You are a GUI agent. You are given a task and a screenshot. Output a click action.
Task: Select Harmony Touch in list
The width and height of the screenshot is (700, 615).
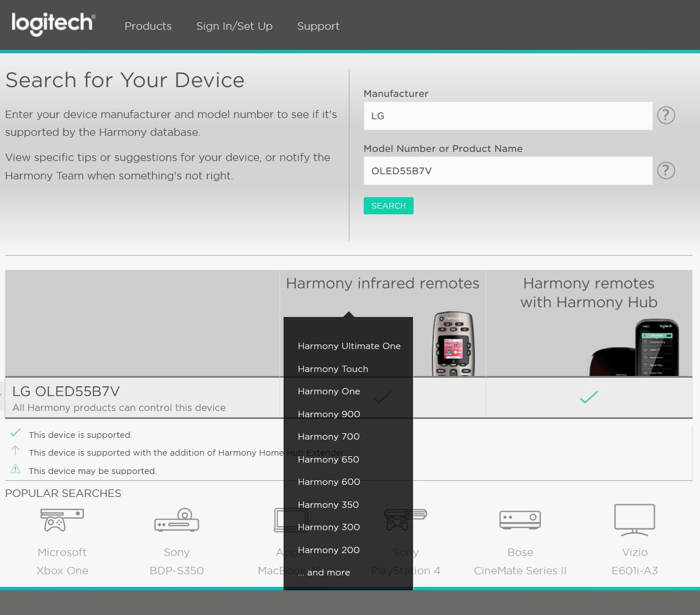pos(333,369)
